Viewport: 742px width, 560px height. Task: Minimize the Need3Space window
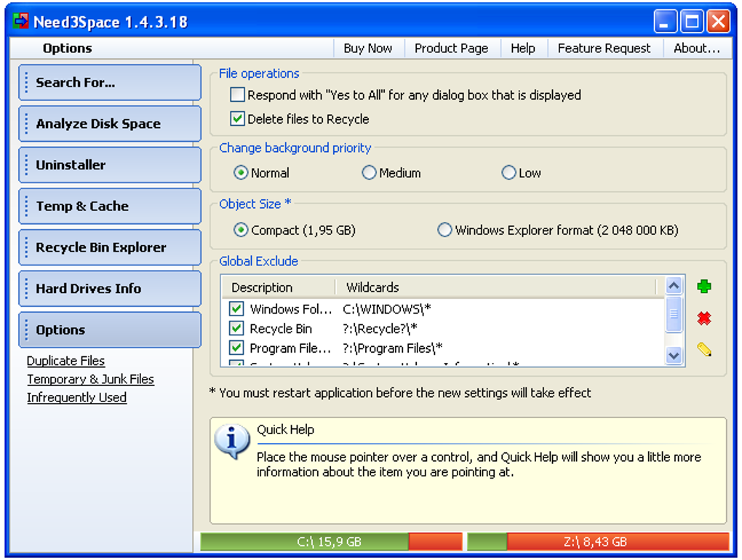tap(666, 21)
